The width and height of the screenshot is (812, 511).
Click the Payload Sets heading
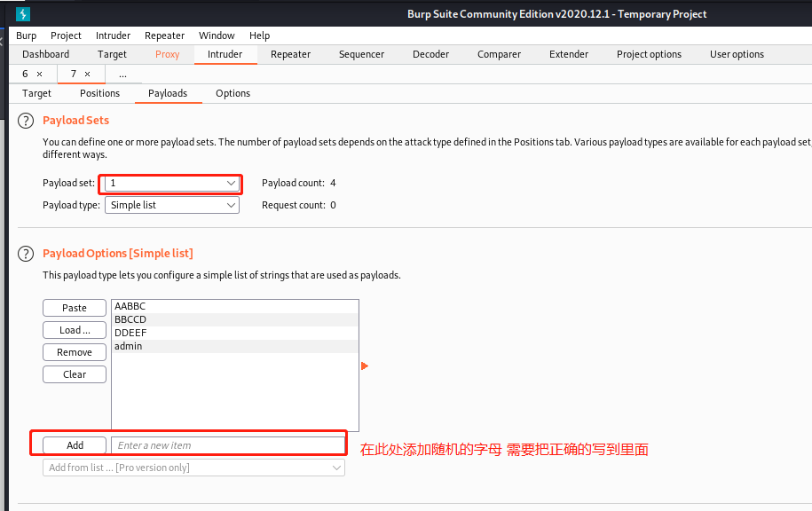pos(75,121)
